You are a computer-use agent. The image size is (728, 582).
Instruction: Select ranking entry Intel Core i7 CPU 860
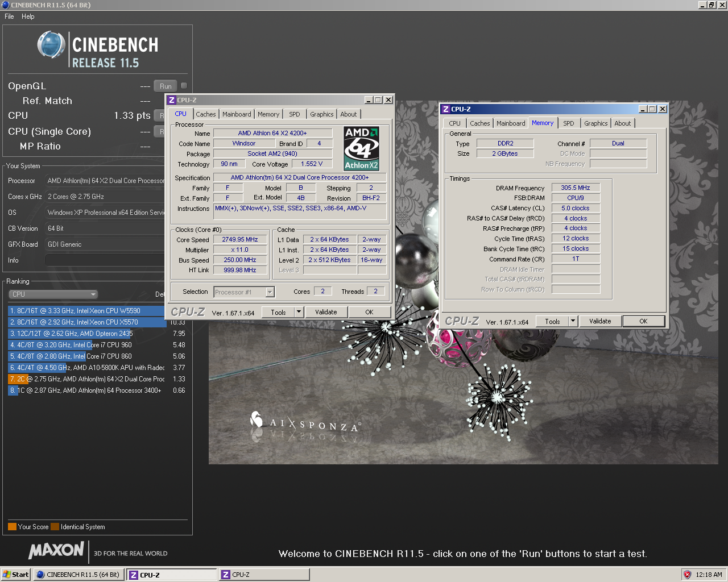(97, 356)
